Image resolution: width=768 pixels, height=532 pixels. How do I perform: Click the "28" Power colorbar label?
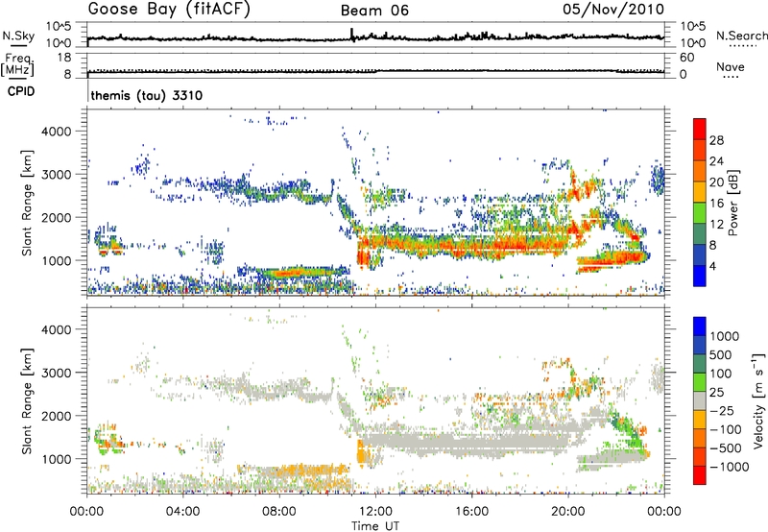point(716,140)
